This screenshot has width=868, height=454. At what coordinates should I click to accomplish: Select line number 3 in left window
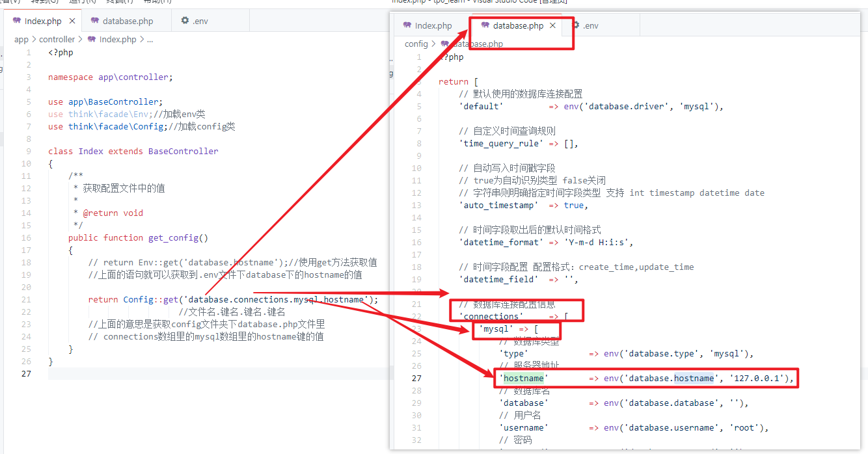29,77
